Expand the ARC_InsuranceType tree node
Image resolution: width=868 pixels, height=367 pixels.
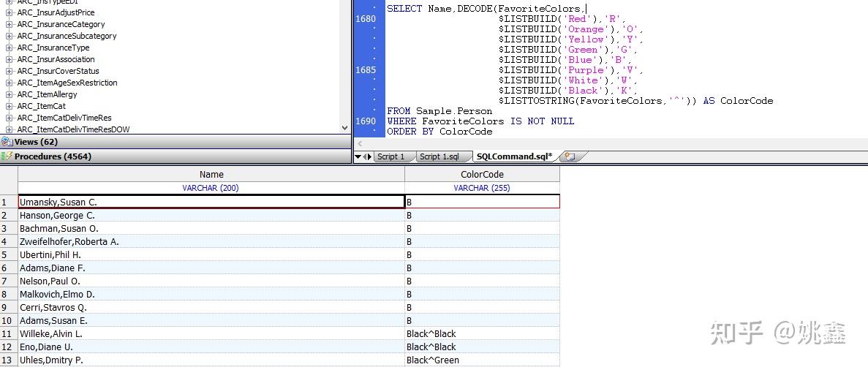pos(9,48)
